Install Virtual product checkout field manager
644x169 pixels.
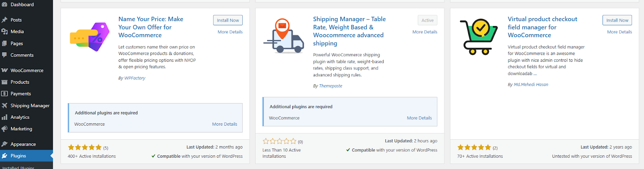pos(617,20)
